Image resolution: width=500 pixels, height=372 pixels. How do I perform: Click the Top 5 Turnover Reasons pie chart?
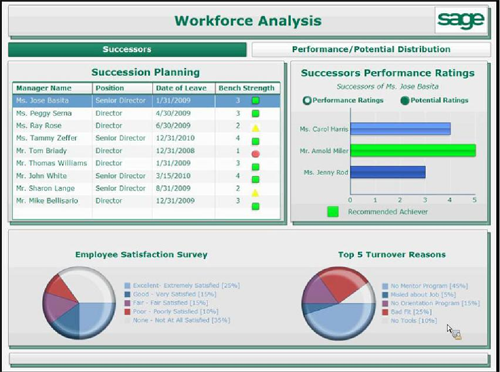[339, 303]
